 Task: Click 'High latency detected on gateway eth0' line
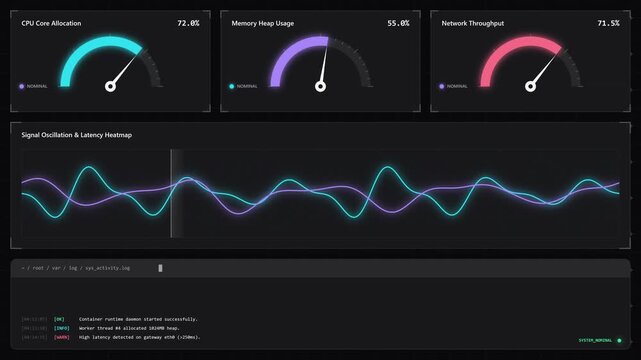(x=139, y=337)
